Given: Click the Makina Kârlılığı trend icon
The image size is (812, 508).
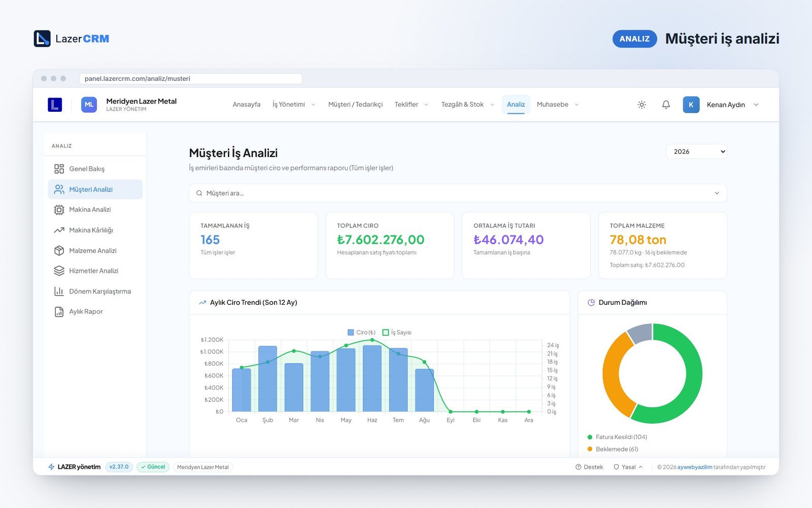Looking at the screenshot, I should click(x=59, y=230).
